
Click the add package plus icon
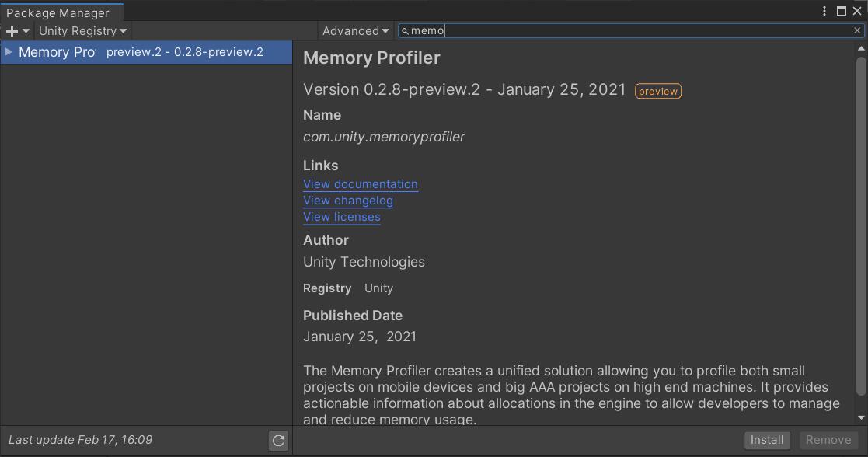tap(11, 30)
